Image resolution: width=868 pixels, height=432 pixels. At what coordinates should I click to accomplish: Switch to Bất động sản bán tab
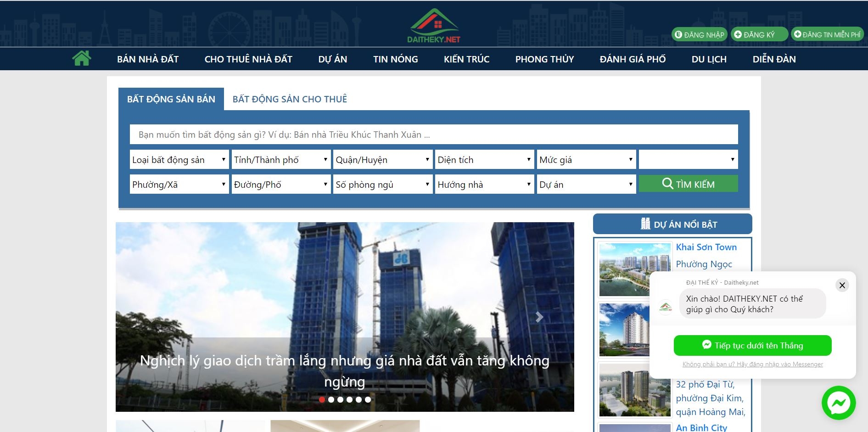pyautogui.click(x=171, y=99)
